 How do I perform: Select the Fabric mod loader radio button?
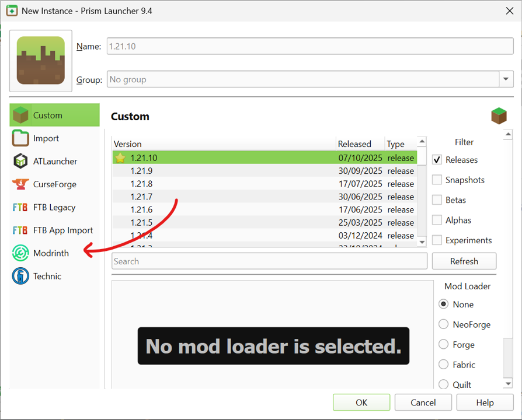point(444,365)
